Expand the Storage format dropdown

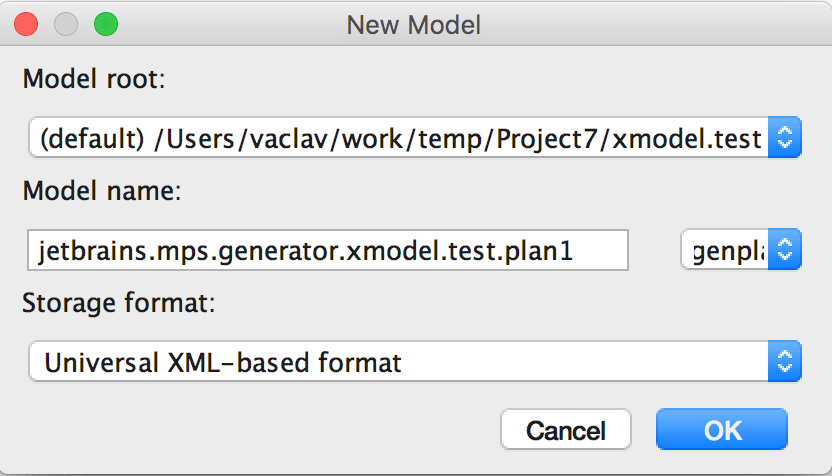click(x=400, y=361)
